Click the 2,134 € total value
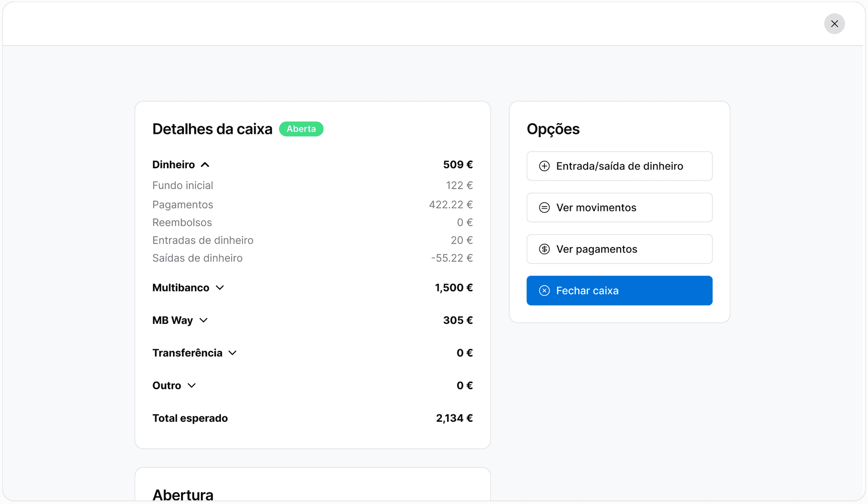The image size is (868, 504). [x=454, y=418]
